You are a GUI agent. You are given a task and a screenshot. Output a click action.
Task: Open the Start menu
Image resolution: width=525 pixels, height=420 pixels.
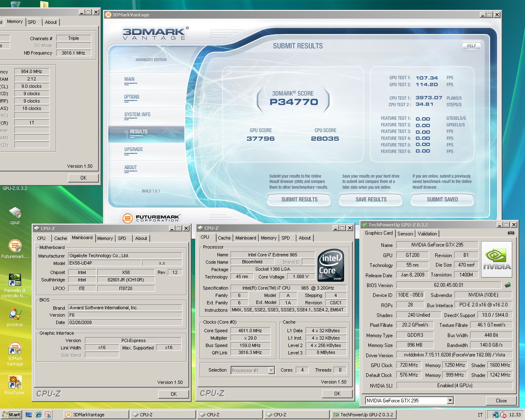click(11, 415)
